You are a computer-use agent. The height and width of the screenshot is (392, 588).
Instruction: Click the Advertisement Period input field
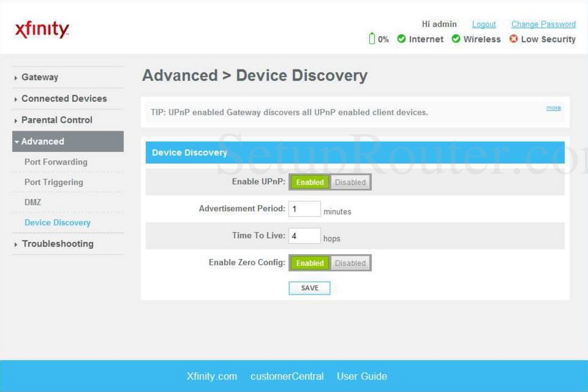click(x=305, y=209)
